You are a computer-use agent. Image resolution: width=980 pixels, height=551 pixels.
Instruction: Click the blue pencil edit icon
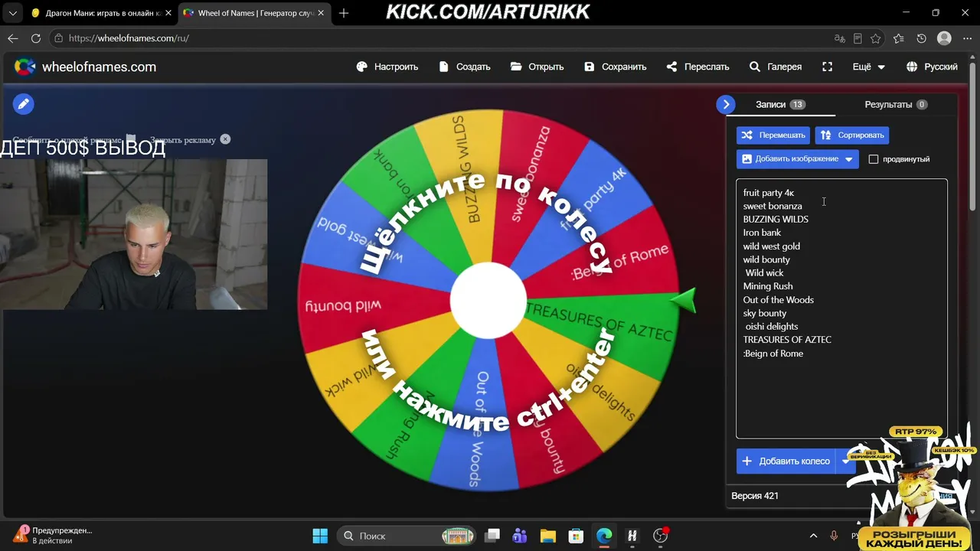click(24, 104)
